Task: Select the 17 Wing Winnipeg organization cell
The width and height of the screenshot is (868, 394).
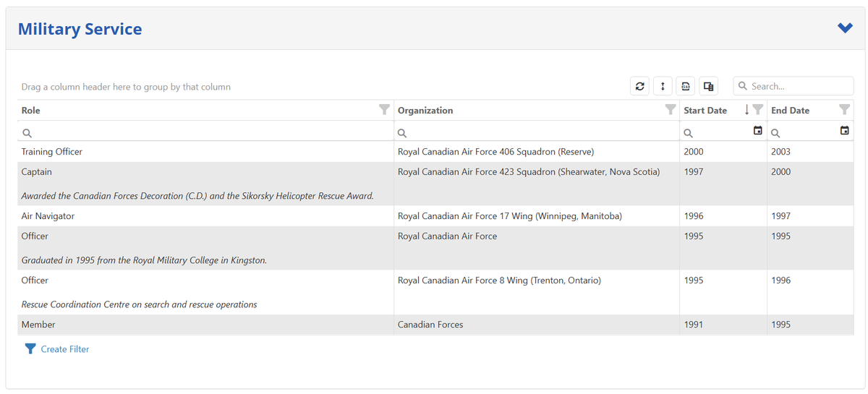Action: click(x=537, y=216)
